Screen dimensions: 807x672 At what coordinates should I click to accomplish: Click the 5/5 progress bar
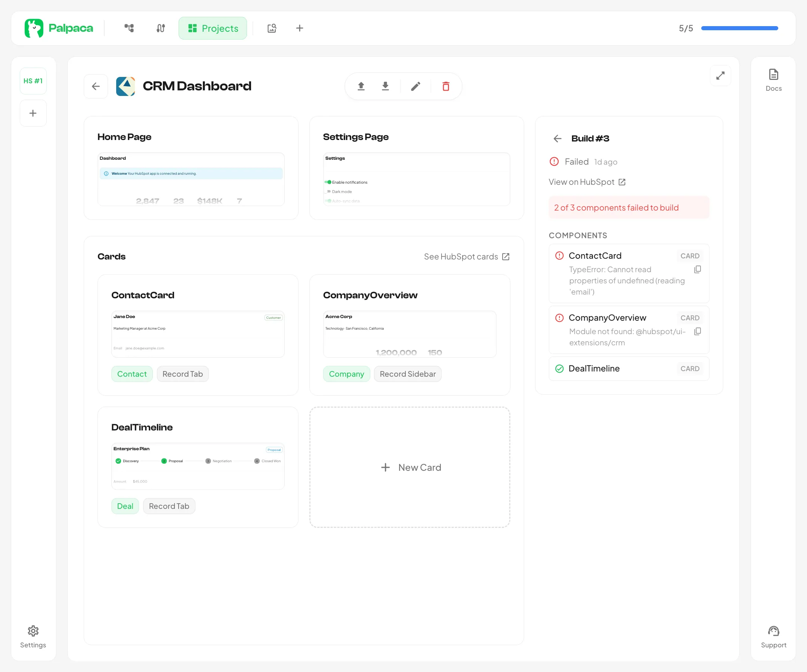(739, 28)
